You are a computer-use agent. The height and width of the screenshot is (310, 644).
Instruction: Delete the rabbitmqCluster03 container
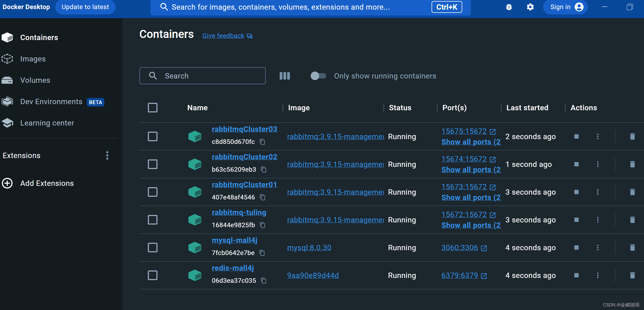pyautogui.click(x=632, y=136)
